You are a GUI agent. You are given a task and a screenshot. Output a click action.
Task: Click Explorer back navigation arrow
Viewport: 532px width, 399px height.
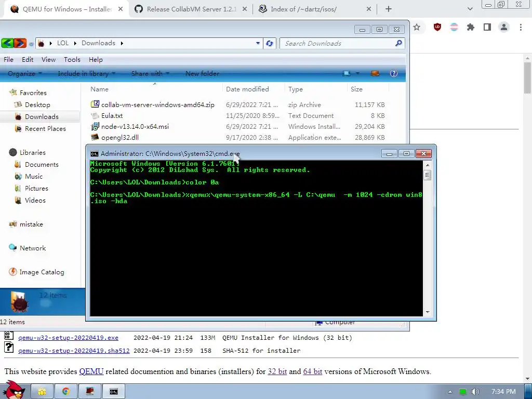pos(7,43)
